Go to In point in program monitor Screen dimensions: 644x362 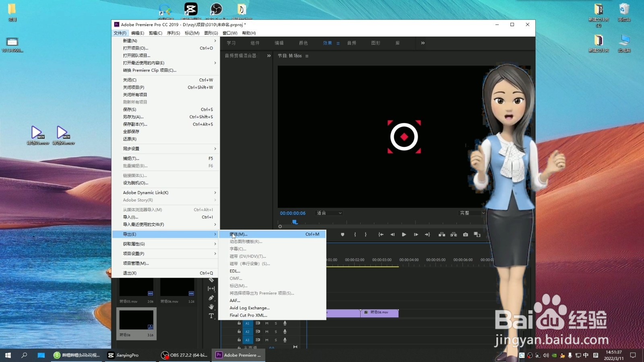[x=381, y=234]
